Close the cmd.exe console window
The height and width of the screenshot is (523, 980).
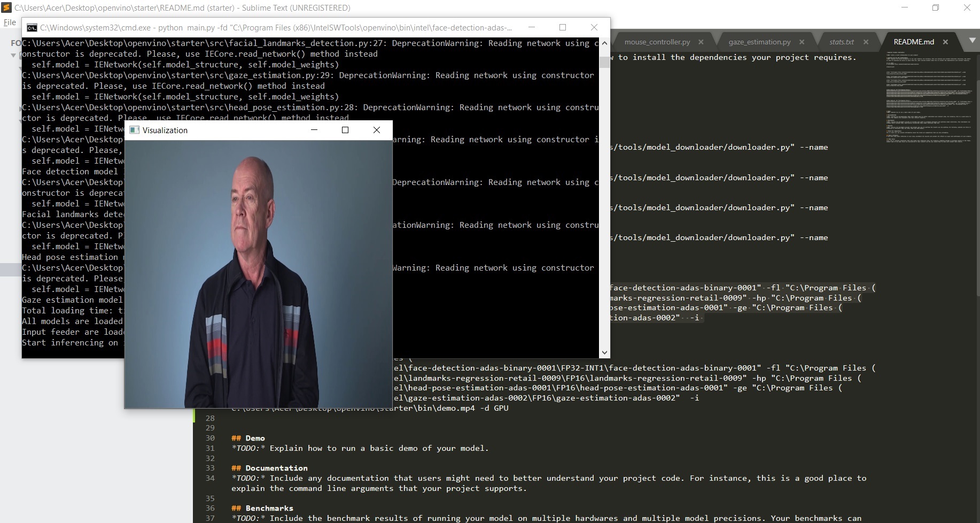click(594, 27)
